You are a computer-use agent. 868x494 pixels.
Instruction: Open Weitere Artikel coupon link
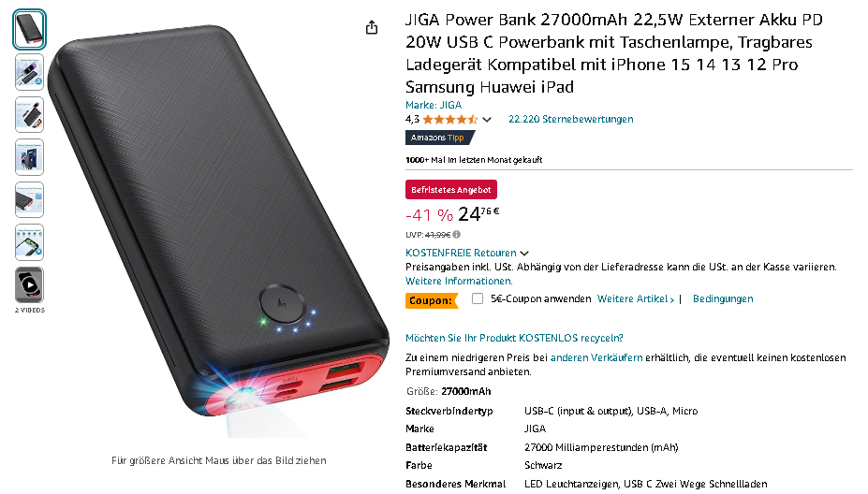coord(636,298)
